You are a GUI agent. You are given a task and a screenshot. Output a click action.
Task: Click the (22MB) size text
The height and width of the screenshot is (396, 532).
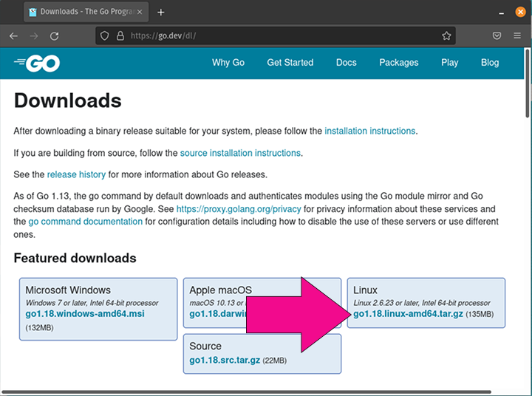click(x=274, y=361)
